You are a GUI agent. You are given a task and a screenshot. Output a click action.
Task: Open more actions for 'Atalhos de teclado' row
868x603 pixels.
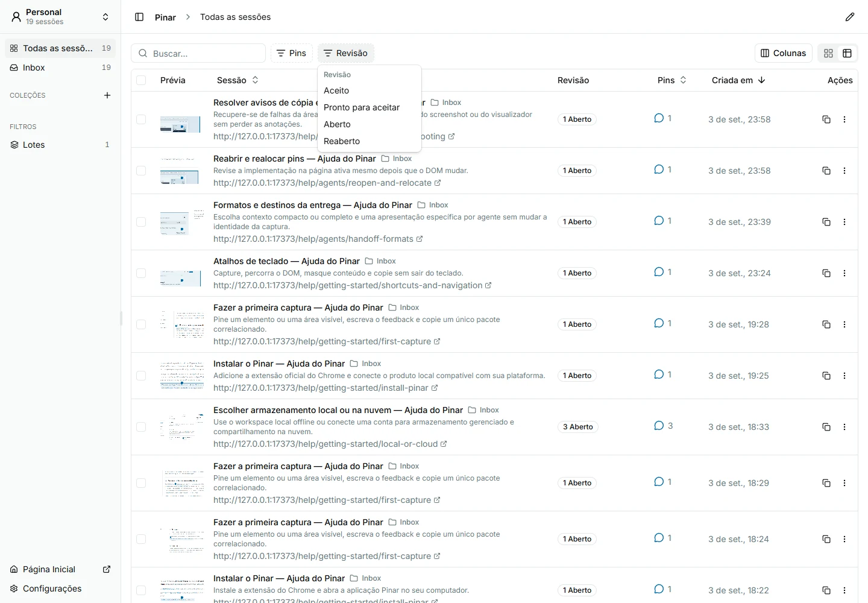coord(844,273)
